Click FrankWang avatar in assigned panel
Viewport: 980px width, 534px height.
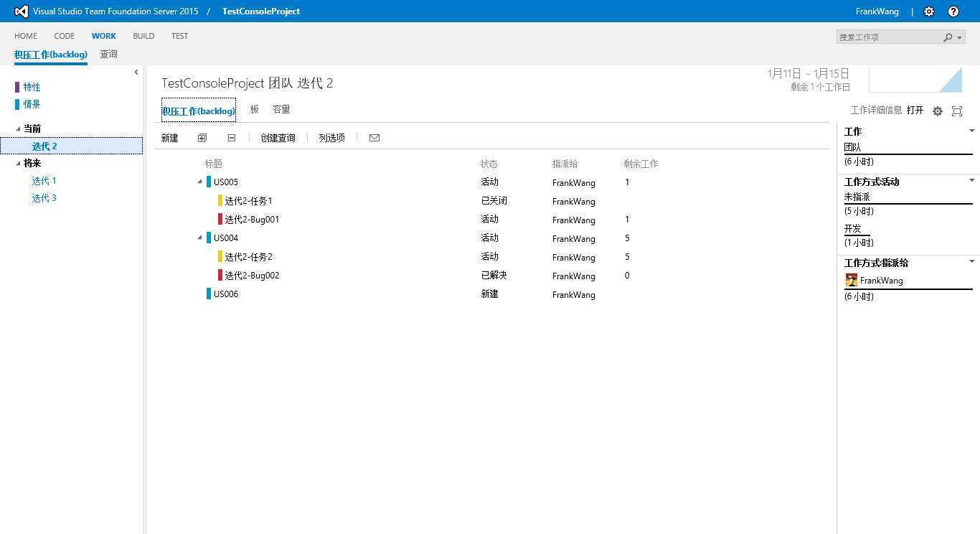[x=852, y=281]
